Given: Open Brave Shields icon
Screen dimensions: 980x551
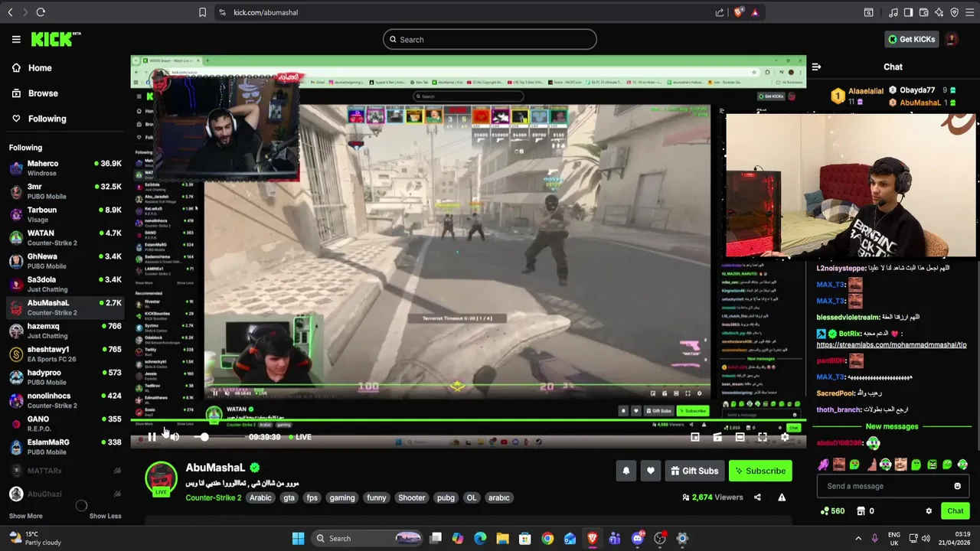Looking at the screenshot, I should [739, 12].
